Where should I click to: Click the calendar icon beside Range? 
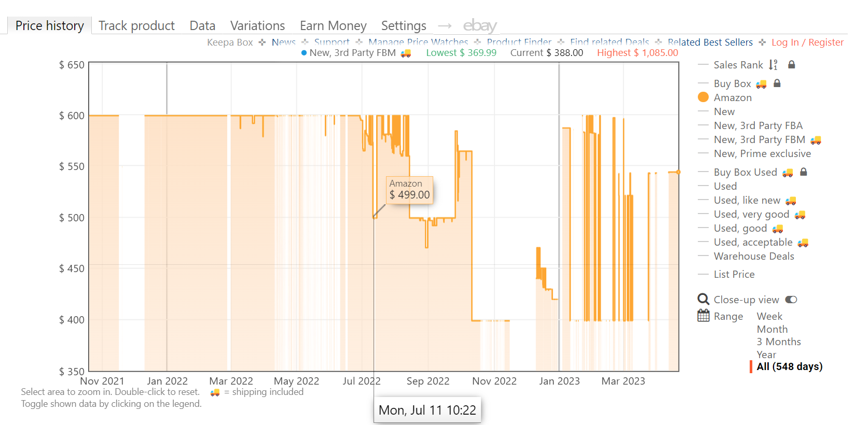click(703, 316)
